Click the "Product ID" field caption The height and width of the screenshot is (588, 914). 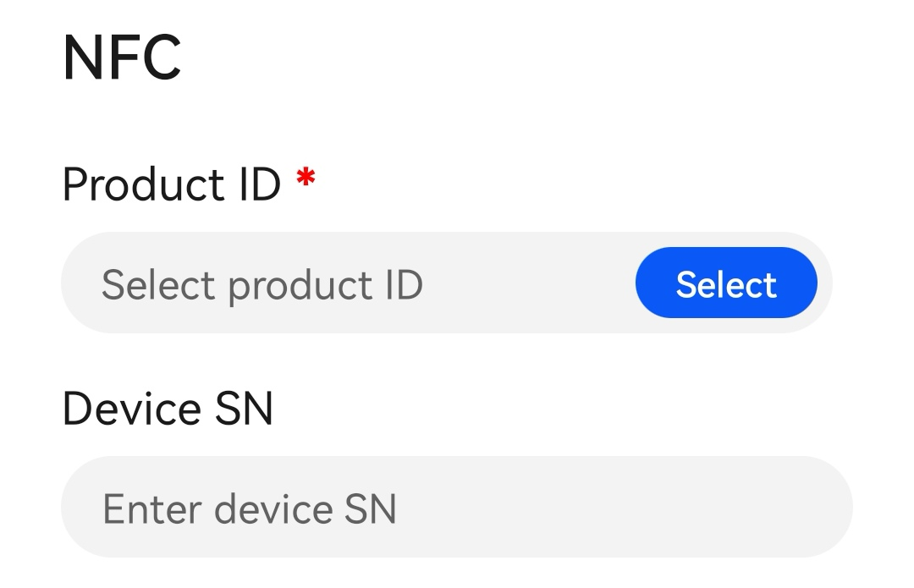coord(171,184)
